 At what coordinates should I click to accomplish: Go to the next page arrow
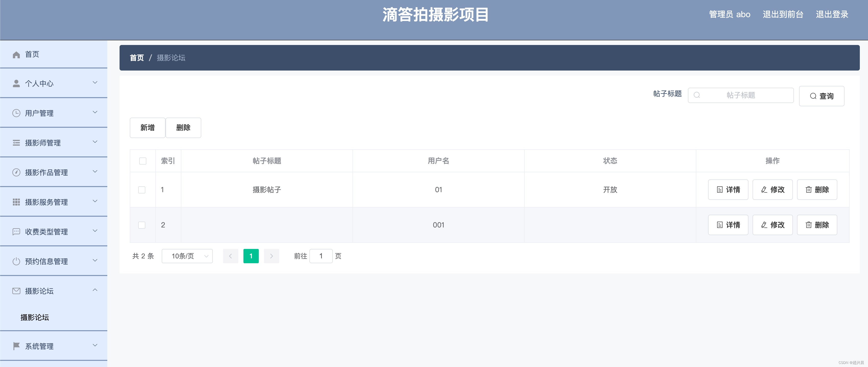coord(272,256)
